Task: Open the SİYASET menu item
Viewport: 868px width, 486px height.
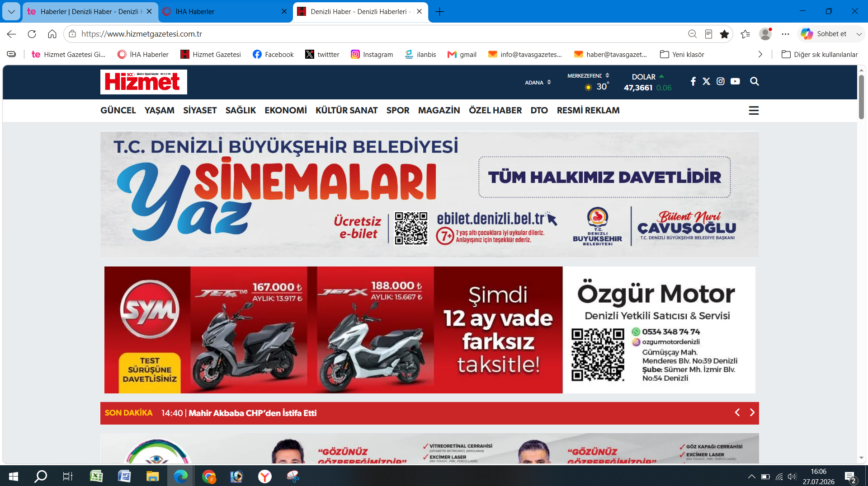Action: [200, 111]
